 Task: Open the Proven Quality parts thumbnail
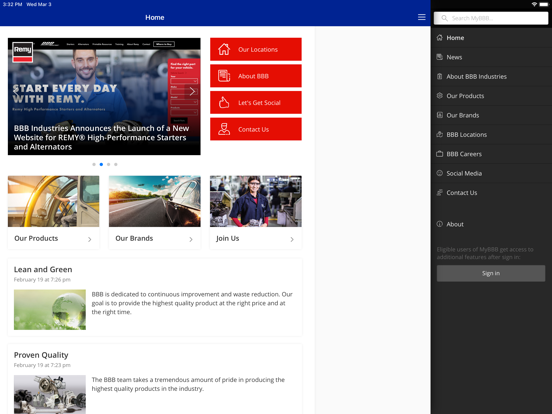pos(50,394)
